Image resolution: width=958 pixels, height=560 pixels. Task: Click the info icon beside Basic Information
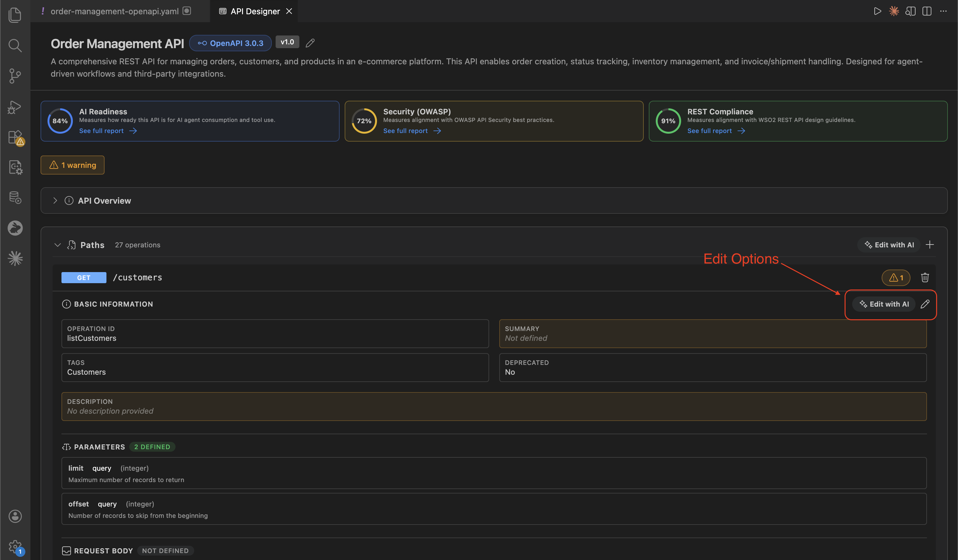pos(66,304)
